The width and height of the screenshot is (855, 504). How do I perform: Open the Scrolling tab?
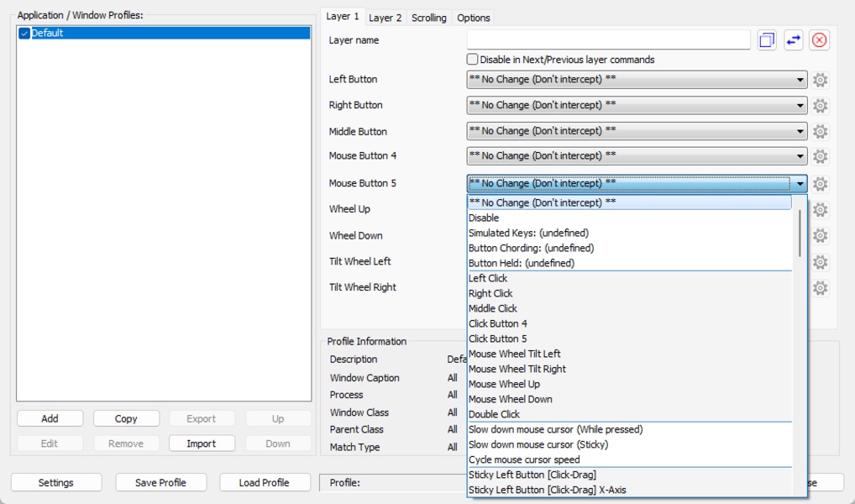(428, 18)
